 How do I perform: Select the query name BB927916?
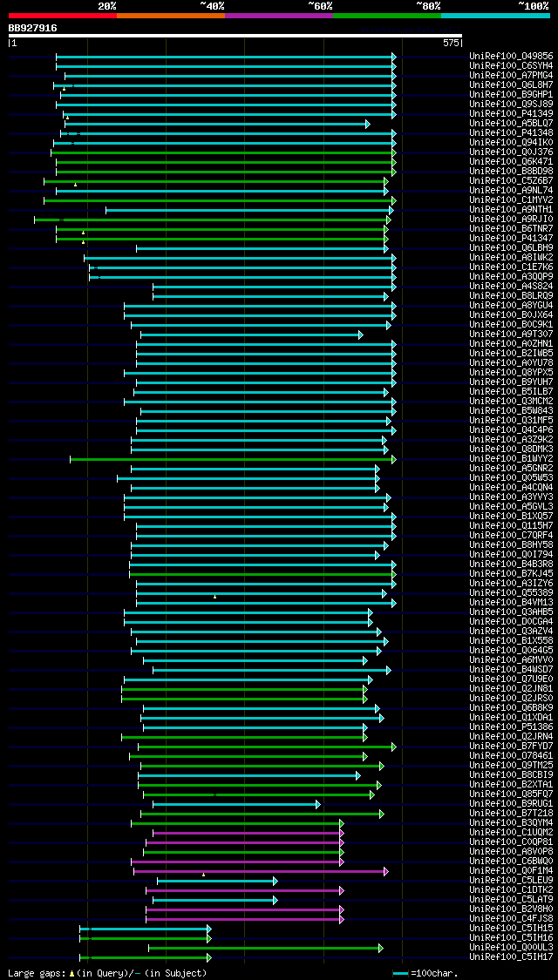(x=32, y=28)
